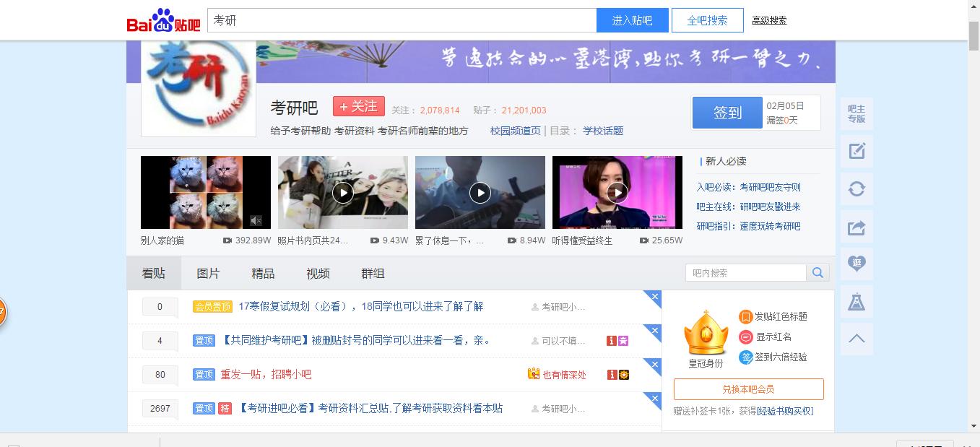Click the magnifier icon in 吧内搜索 box
Viewport: 980px width, 447px height.
[818, 272]
